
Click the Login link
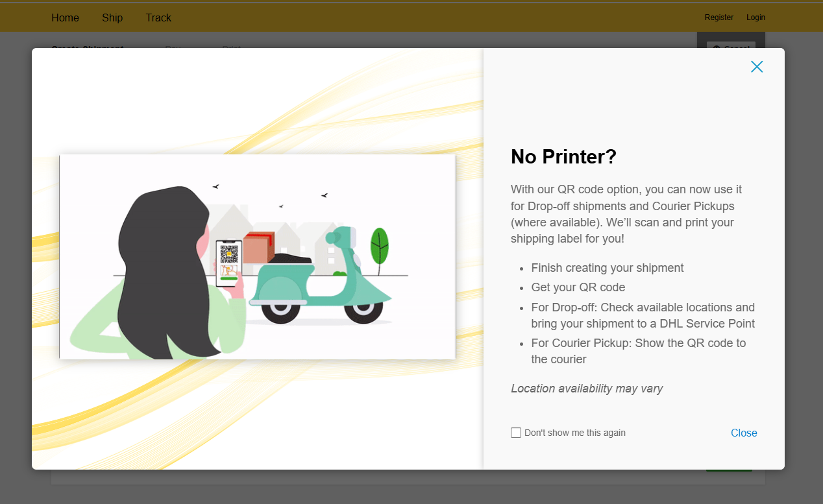point(755,18)
